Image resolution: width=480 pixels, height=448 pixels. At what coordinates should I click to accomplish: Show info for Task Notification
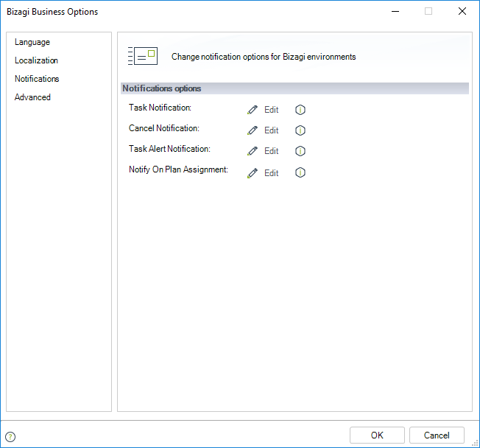300,110
